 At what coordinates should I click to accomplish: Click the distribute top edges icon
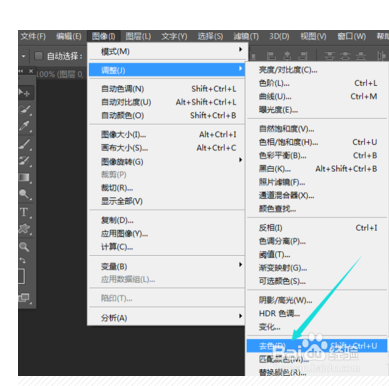[330, 56]
